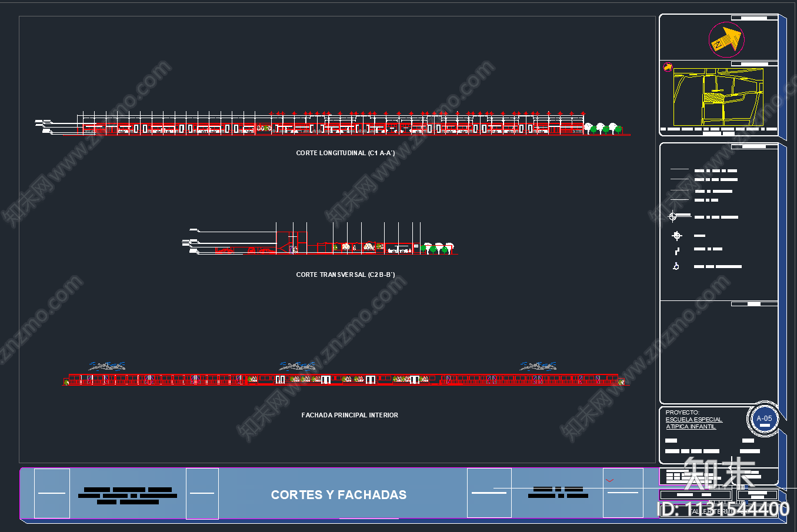The image size is (797, 532).
Task: Select the underlined text "ESCUELA ESPECIAL"
Action: 693,420
